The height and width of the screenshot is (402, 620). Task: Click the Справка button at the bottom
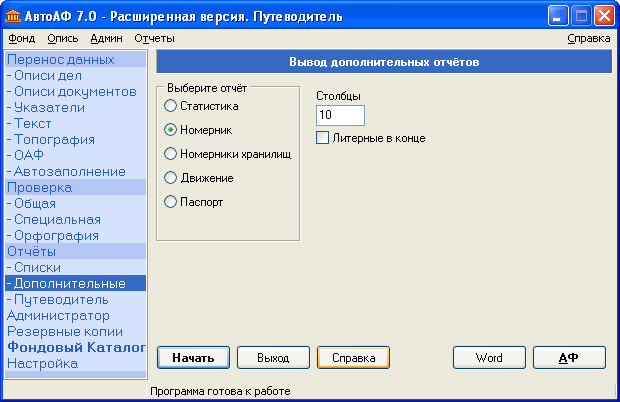[353, 358]
